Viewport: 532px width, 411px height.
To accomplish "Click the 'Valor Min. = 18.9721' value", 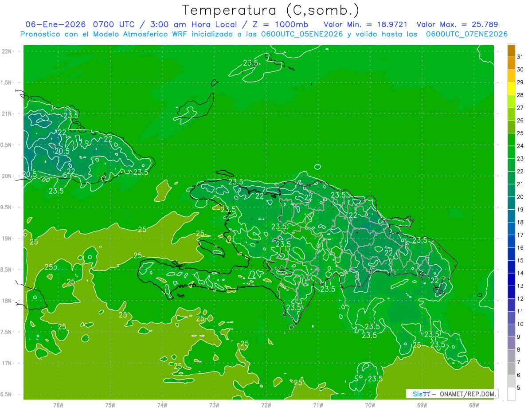I will pos(366,24).
